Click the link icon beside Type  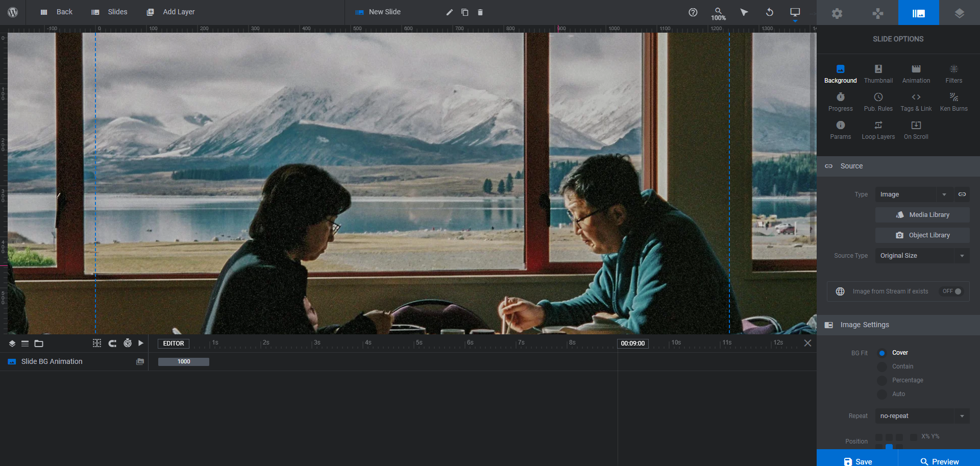click(x=962, y=194)
